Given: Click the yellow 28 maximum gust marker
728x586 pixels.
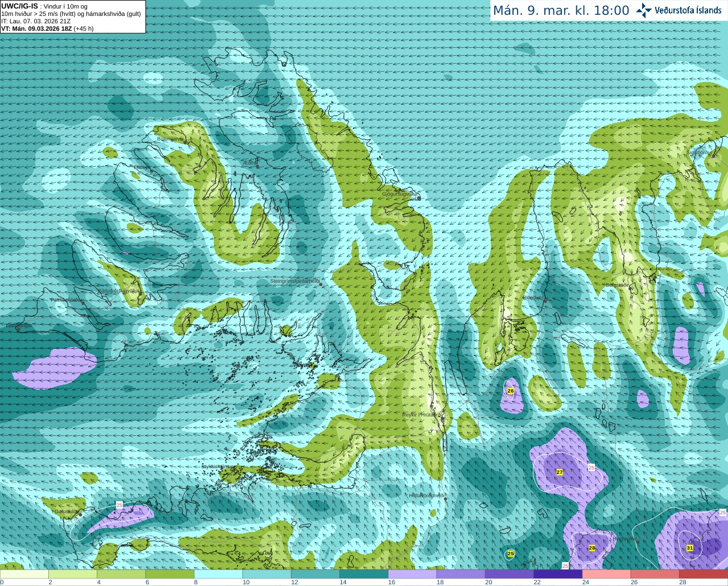Looking at the screenshot, I should [x=592, y=548].
